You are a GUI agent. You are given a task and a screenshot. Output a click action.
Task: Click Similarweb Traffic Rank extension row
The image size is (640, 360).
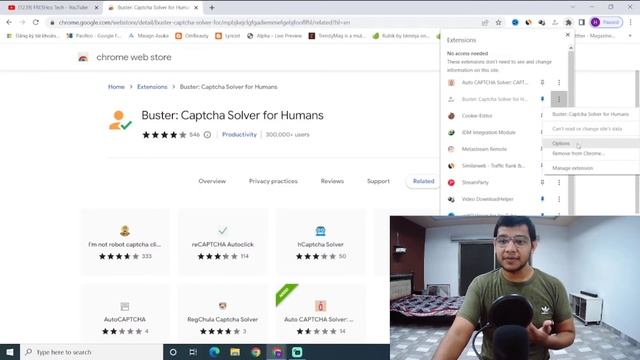(488, 166)
